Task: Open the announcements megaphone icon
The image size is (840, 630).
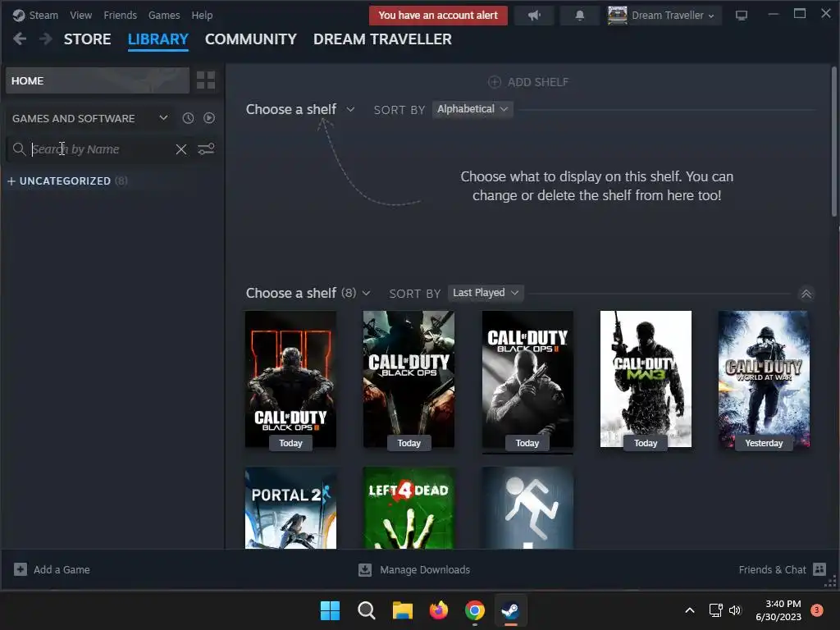Action: click(533, 16)
